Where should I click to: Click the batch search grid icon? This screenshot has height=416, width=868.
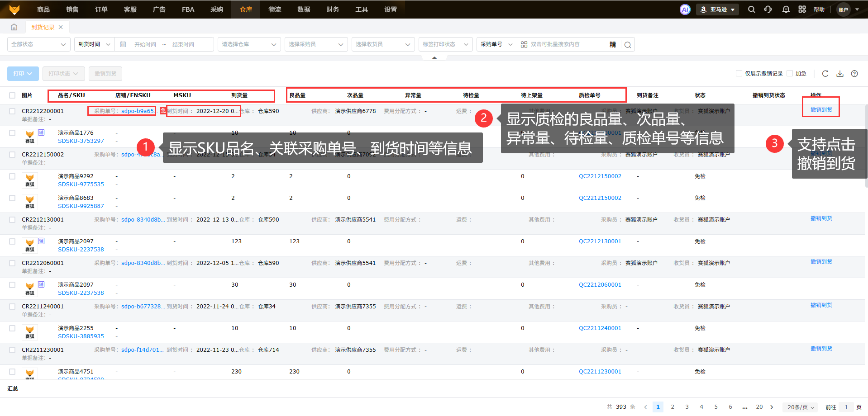click(x=524, y=44)
